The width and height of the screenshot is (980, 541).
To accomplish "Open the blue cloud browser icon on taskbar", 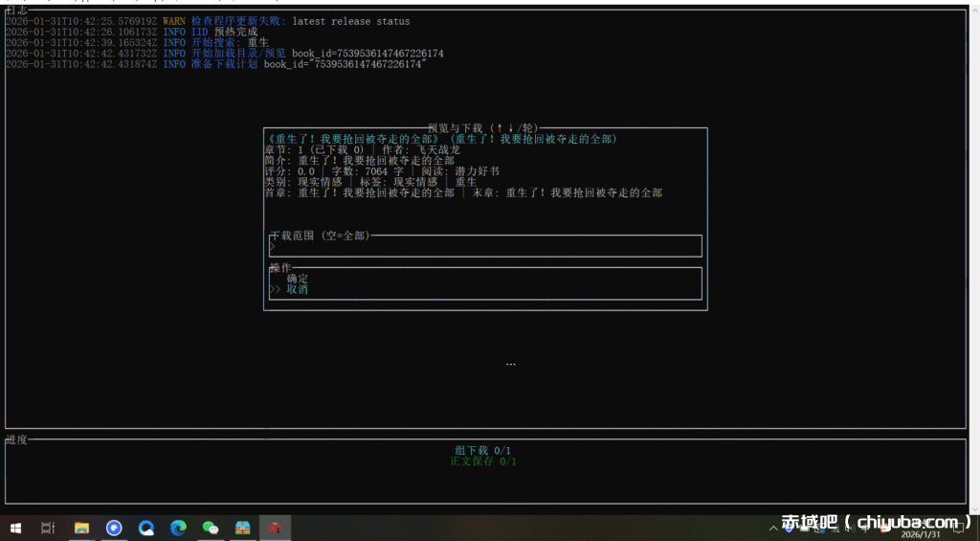I will (146, 528).
